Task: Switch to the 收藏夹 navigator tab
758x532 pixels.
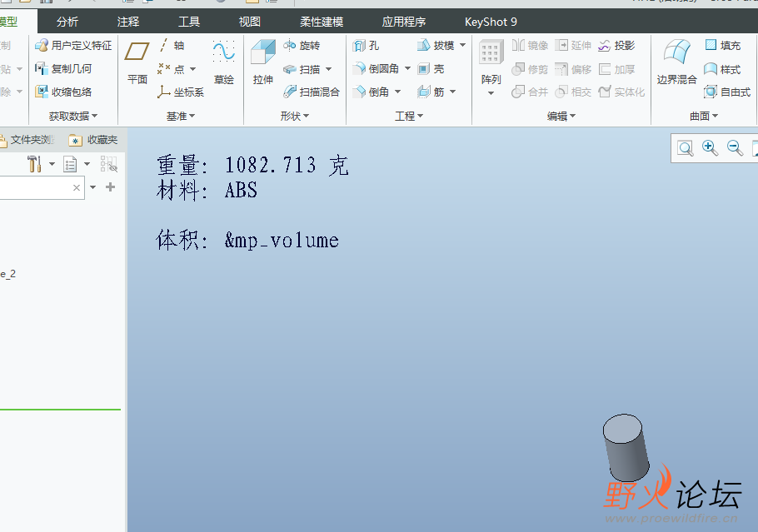Action: click(x=93, y=140)
